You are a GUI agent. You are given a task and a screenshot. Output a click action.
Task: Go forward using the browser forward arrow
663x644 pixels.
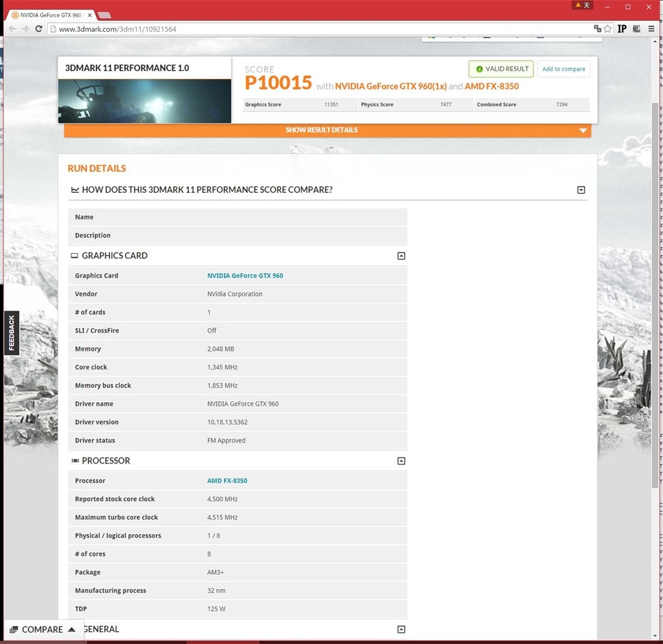(25, 28)
